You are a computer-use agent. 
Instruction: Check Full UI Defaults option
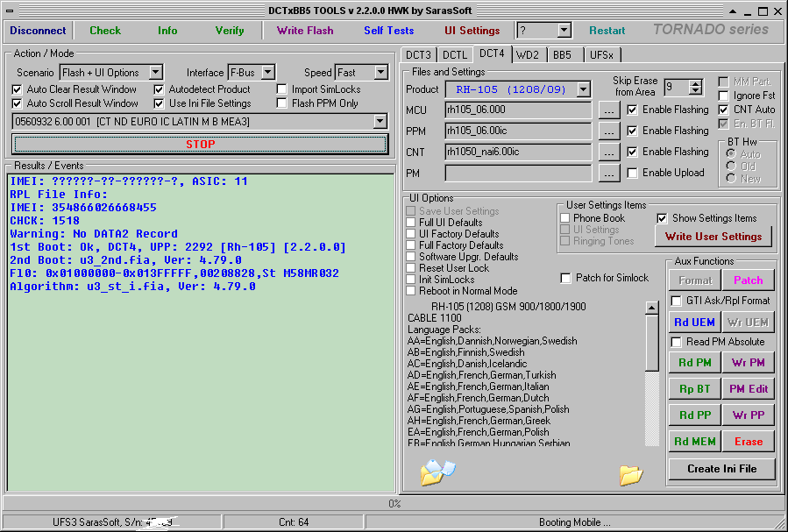point(411,222)
